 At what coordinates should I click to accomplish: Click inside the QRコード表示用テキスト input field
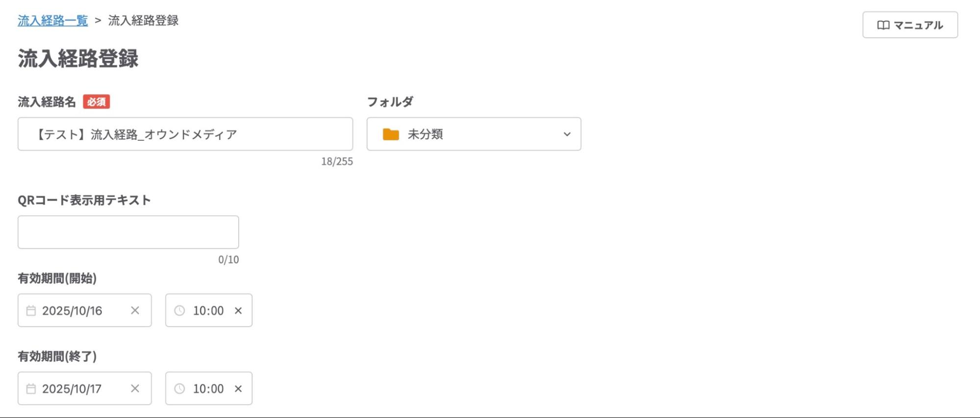click(x=128, y=232)
